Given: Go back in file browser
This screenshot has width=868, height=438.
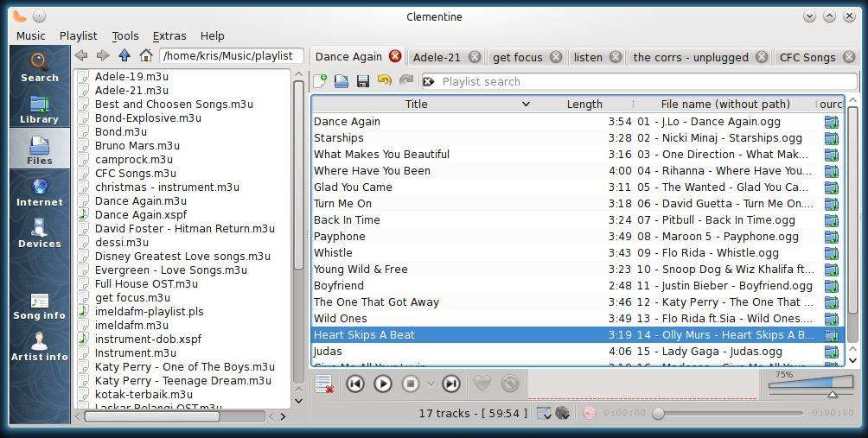Looking at the screenshot, I should pyautogui.click(x=81, y=55).
